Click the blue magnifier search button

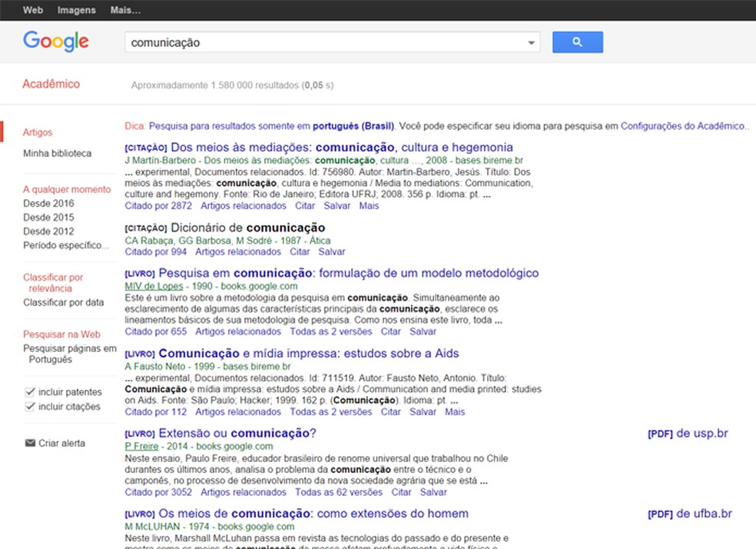coord(577,42)
